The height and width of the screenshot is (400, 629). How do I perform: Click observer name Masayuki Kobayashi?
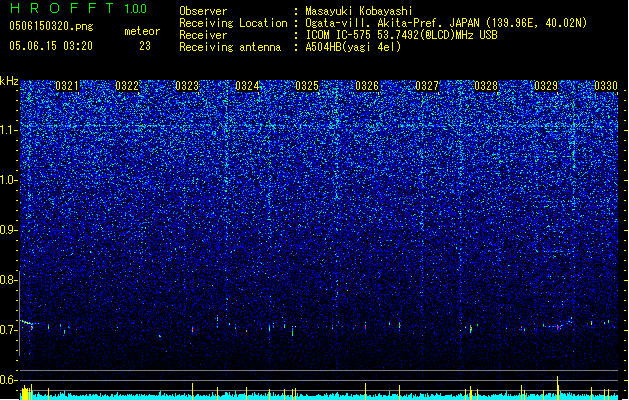click(359, 11)
